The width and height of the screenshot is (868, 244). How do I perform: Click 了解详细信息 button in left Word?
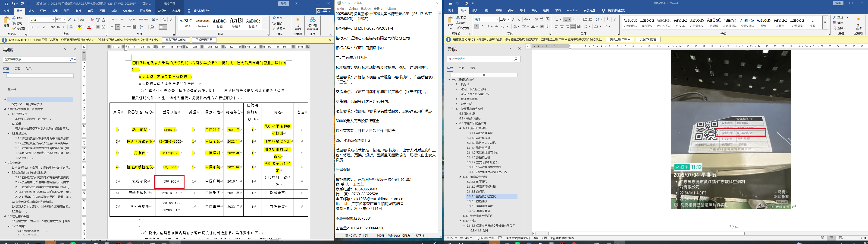coord(204,40)
